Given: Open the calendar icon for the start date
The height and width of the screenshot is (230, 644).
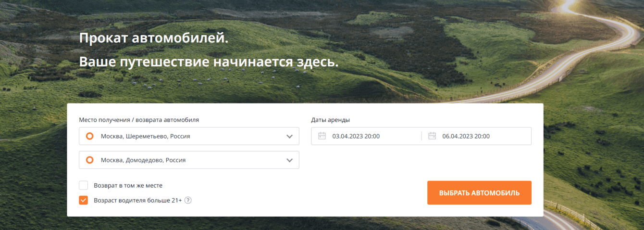Looking at the screenshot, I should pos(322,136).
